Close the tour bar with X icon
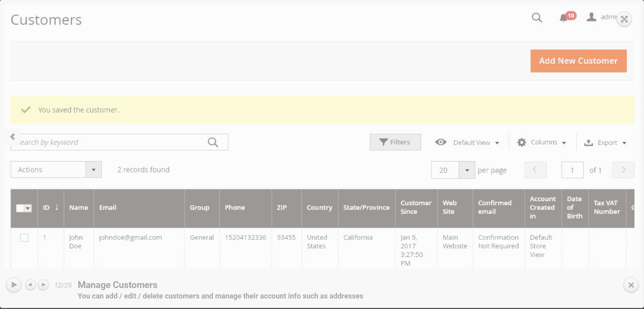The height and width of the screenshot is (309, 644). point(631,285)
